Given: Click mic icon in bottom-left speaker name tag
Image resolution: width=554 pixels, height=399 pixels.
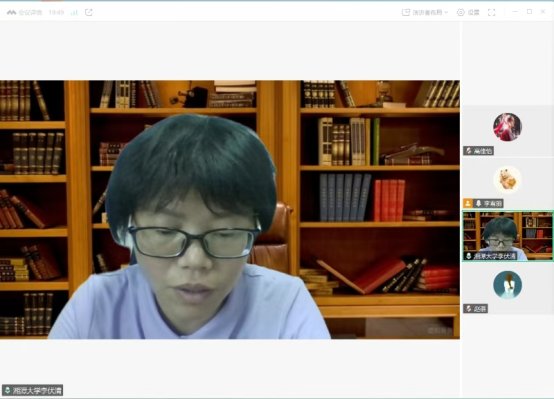Looking at the screenshot, I should 7,390.
